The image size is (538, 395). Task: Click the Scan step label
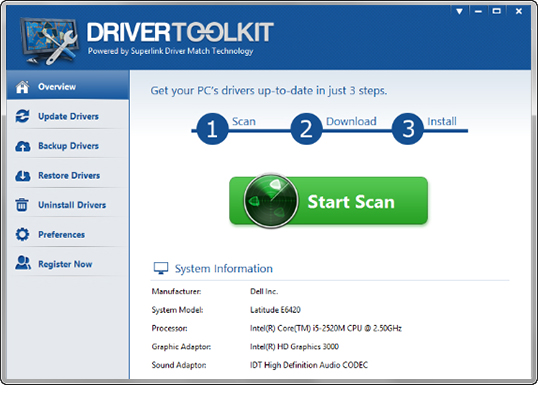(x=244, y=121)
